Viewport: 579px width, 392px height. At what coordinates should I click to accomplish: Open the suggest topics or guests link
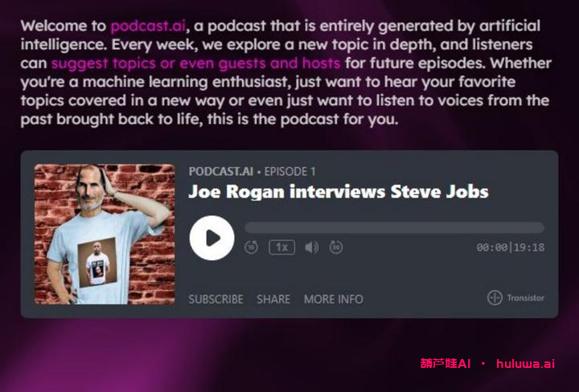coord(195,63)
